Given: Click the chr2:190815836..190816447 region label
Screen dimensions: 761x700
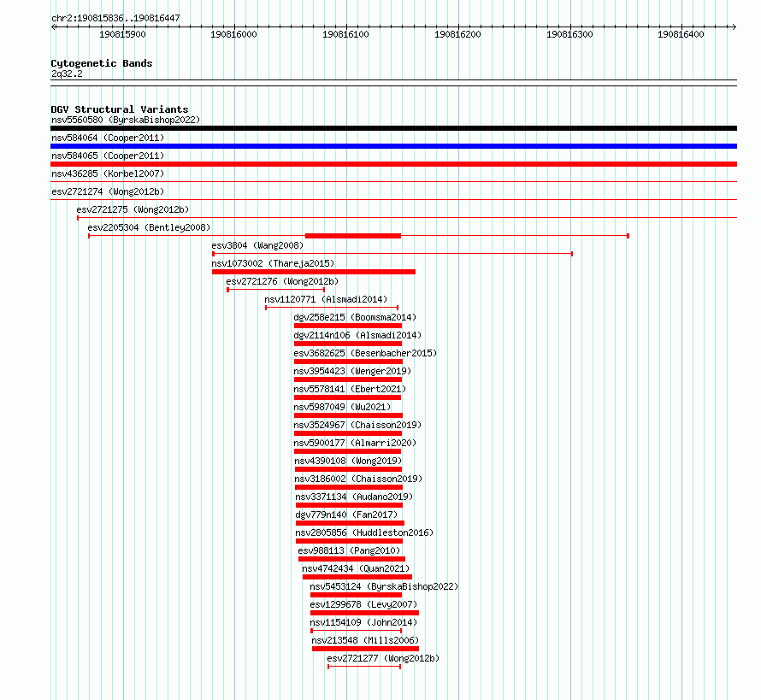Looking at the screenshot, I should 115,18.
